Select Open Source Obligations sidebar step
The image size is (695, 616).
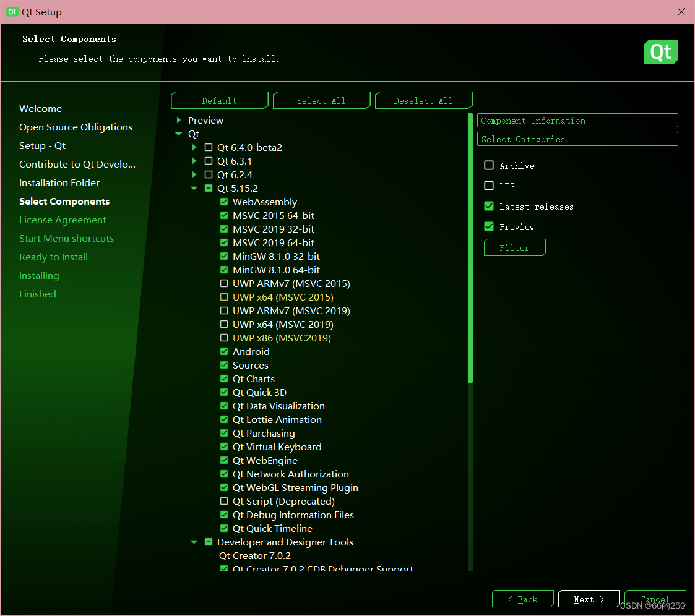coord(76,127)
